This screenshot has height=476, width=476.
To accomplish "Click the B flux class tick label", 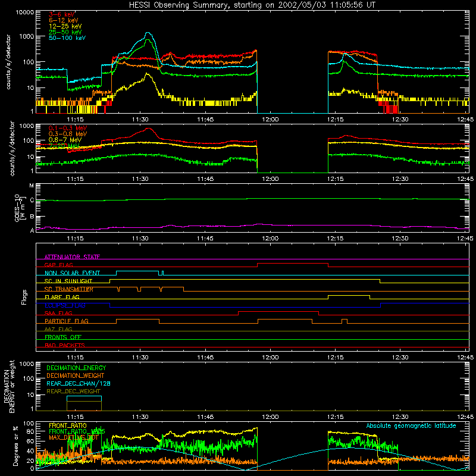I will coord(32,217).
